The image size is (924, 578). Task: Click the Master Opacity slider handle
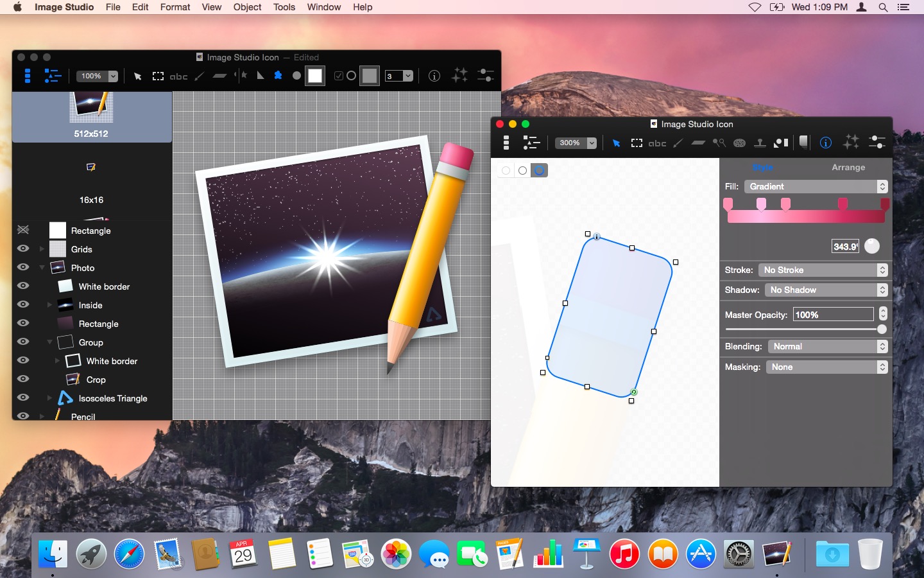882,329
